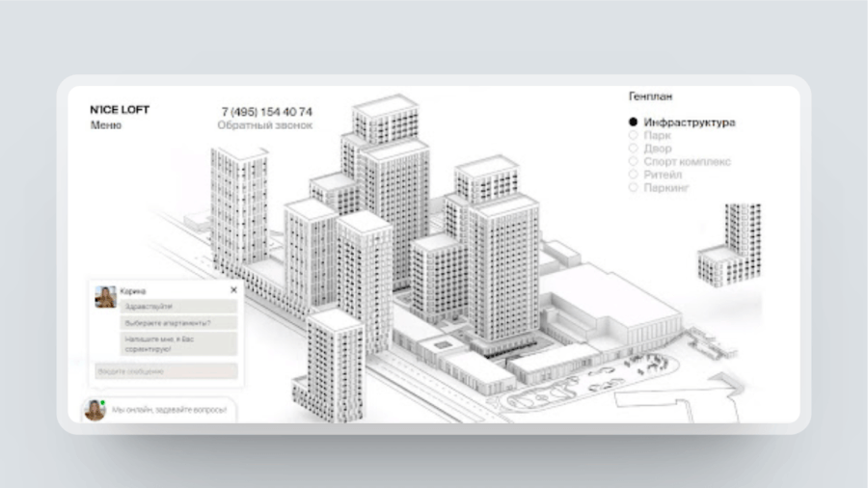Select the Инфраструктура radio option
Viewport: 868px width, 488px height.
682,122
